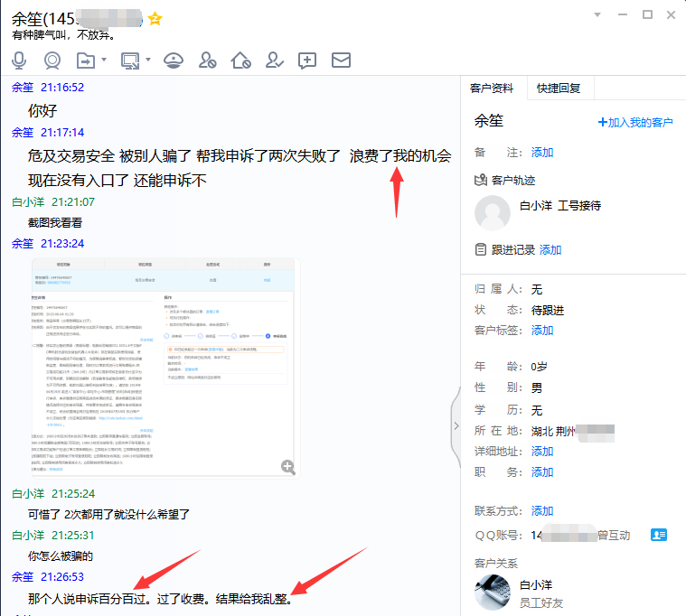Toggle the yellow star favorite icon
686x616 pixels.
click(x=155, y=19)
